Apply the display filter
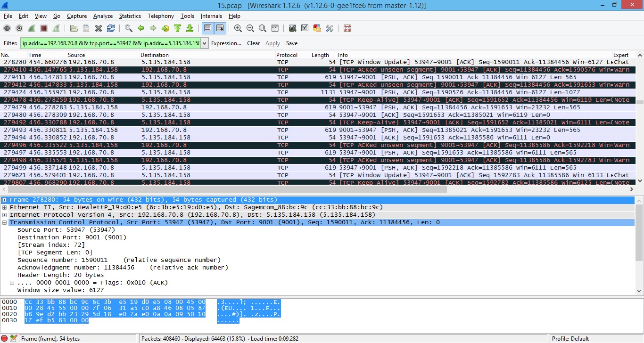Viewport: 644px width, 343px height. coord(272,43)
